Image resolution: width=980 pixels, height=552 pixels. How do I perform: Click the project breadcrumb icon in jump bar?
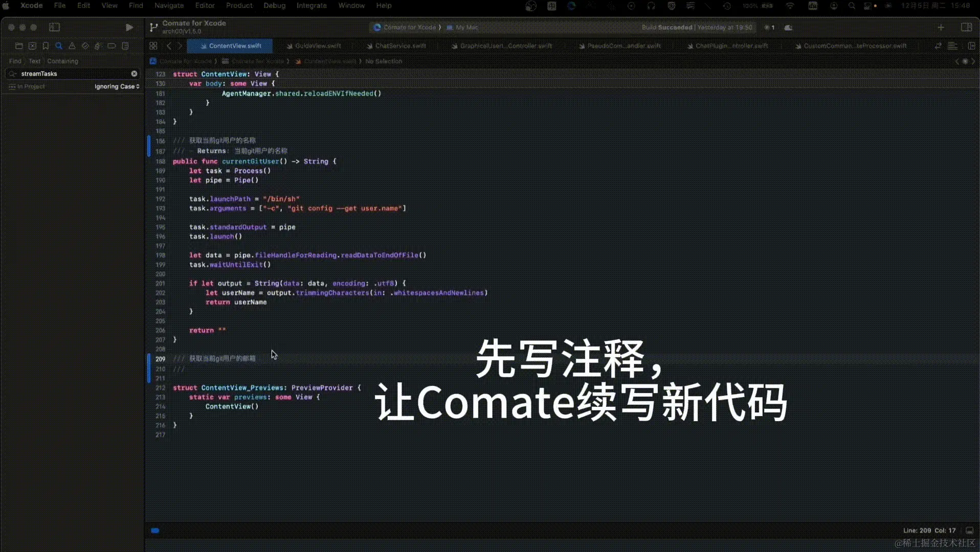[153, 61]
